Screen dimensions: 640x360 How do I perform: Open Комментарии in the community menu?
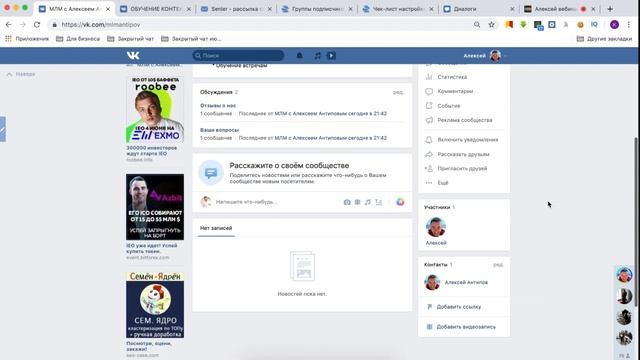pyautogui.click(x=455, y=91)
